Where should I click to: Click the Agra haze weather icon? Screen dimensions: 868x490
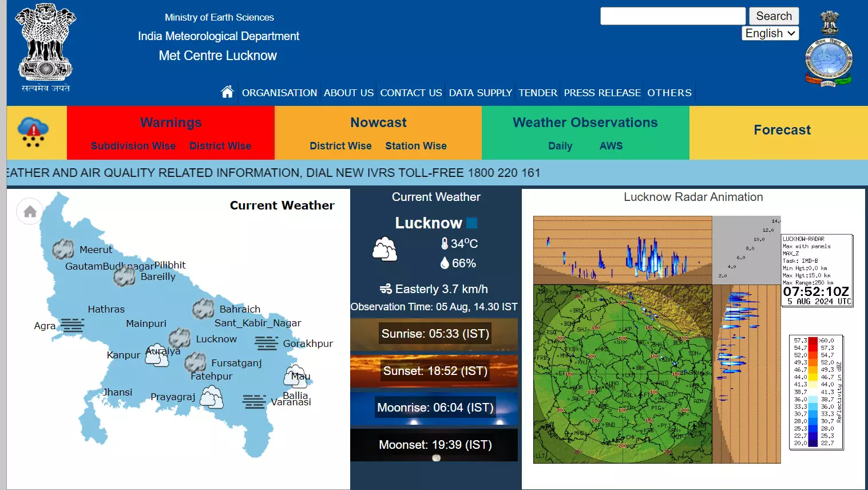pos(72,325)
